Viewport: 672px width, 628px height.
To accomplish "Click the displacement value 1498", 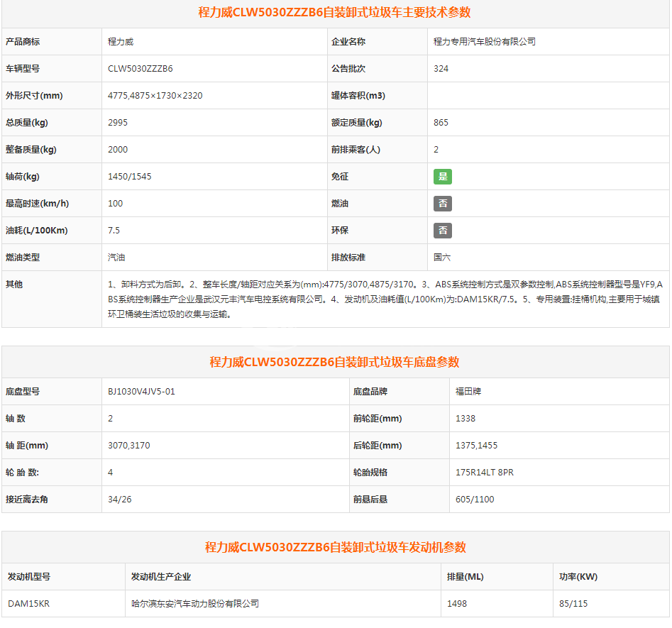I will [x=456, y=604].
